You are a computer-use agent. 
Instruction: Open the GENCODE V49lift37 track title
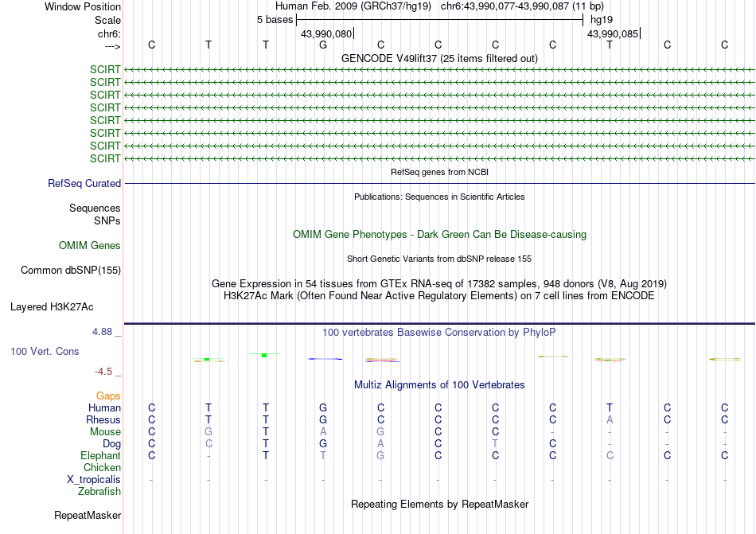coord(439,58)
